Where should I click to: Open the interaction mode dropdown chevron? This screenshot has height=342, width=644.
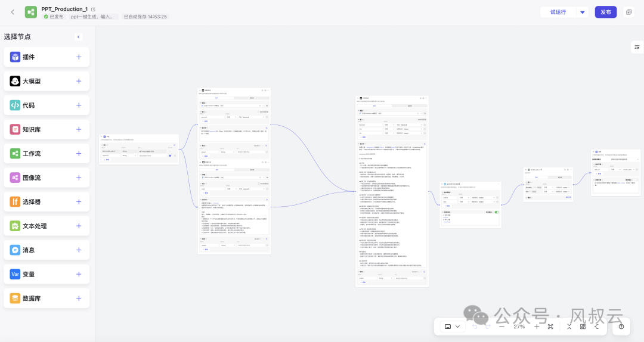(457, 327)
